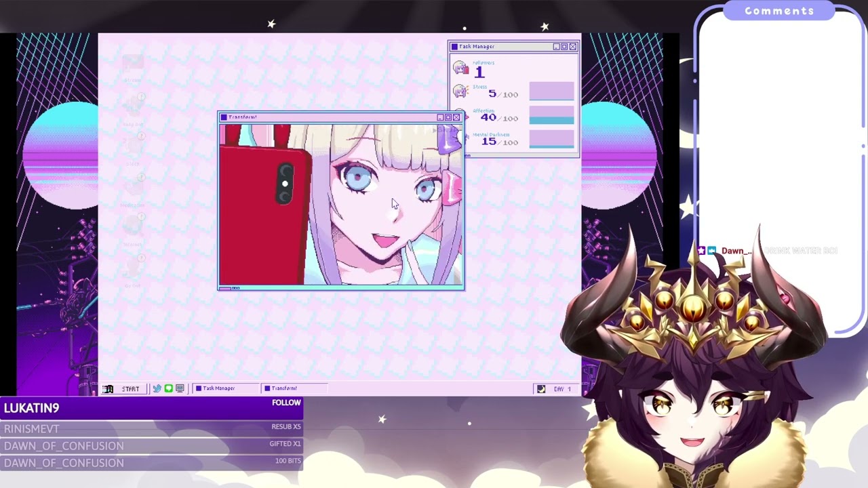Click the Stress character icon in Task Manager

pyautogui.click(x=460, y=91)
